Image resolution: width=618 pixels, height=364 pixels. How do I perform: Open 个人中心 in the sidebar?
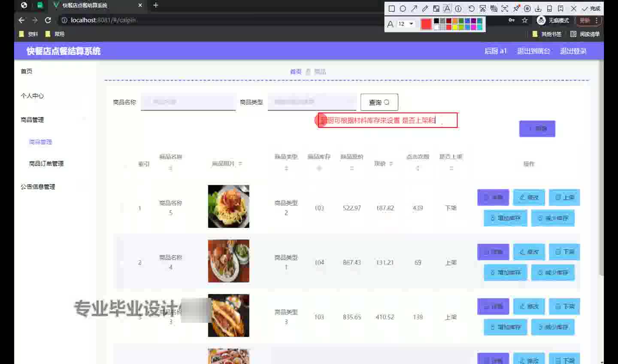pyautogui.click(x=32, y=96)
